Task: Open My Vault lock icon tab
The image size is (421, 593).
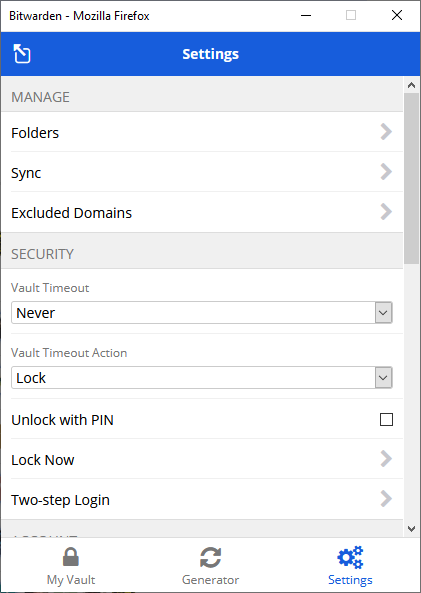Action: (x=71, y=566)
